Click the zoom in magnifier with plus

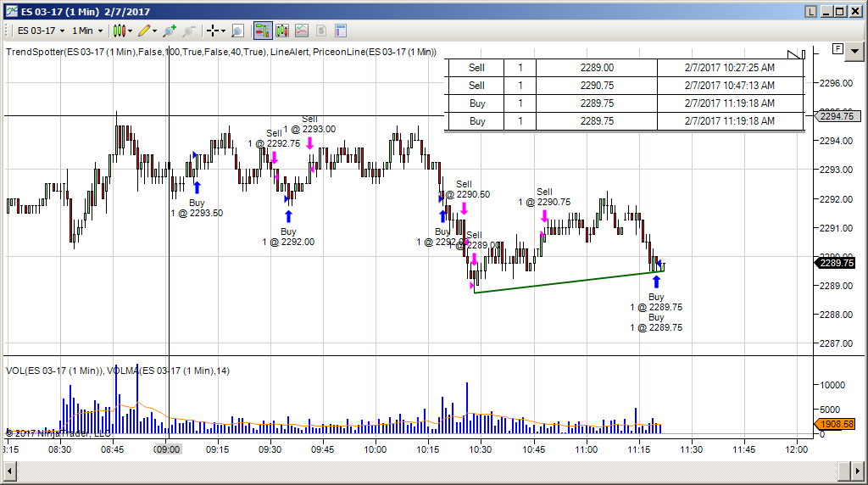(x=170, y=31)
